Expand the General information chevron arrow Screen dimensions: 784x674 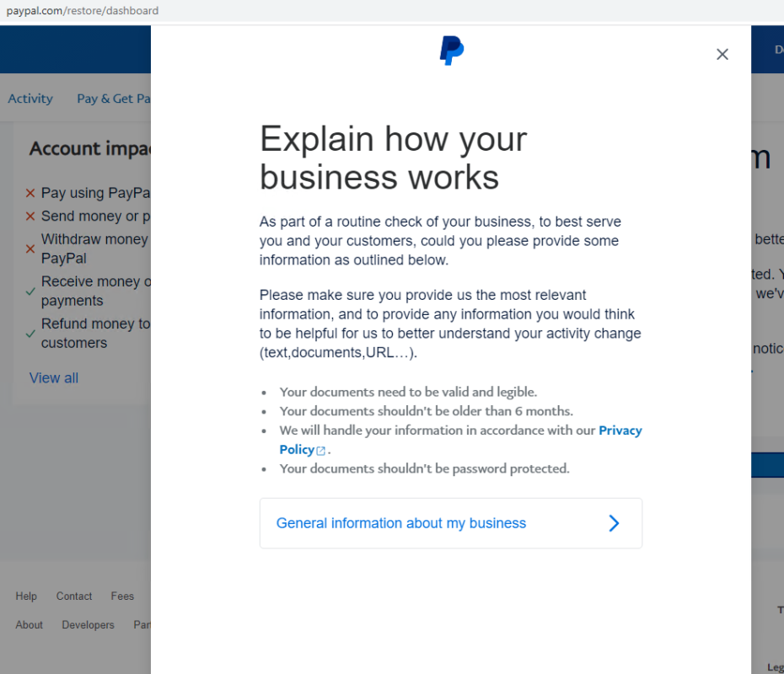tap(614, 523)
